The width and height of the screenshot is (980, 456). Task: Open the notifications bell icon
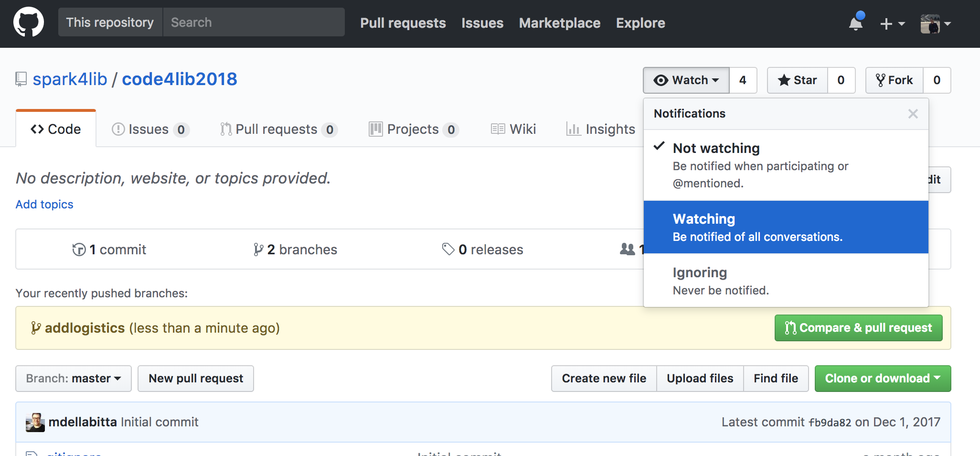[856, 22]
